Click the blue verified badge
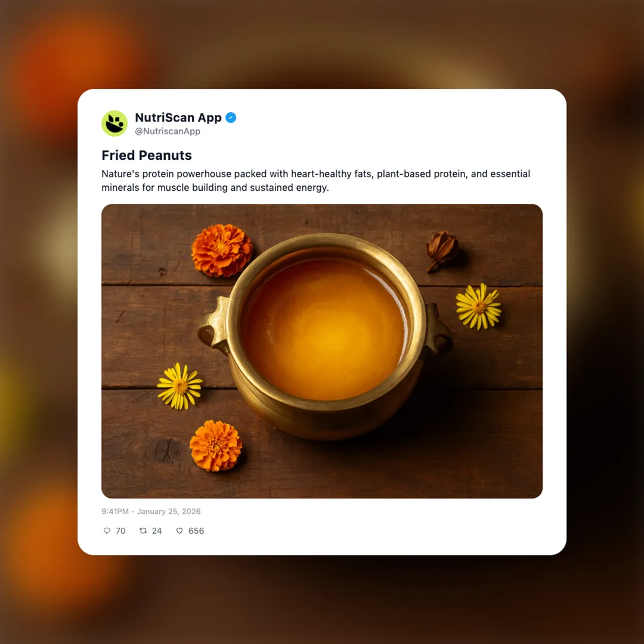 point(231,117)
